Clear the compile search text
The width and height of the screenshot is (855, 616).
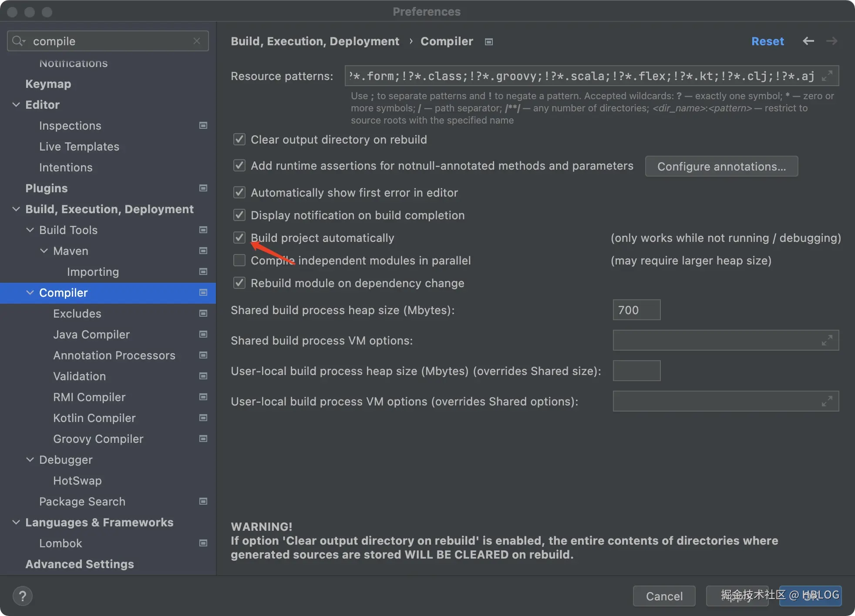(197, 41)
